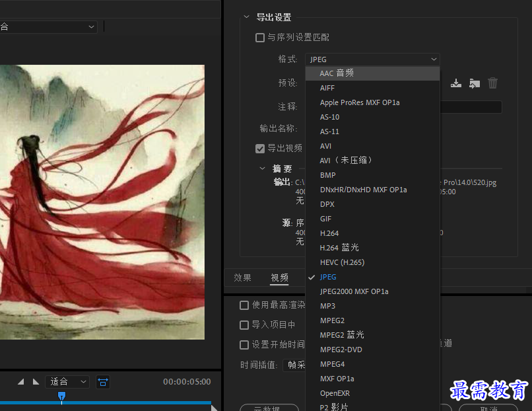Click the output path ending 520.jpg

[468, 183]
